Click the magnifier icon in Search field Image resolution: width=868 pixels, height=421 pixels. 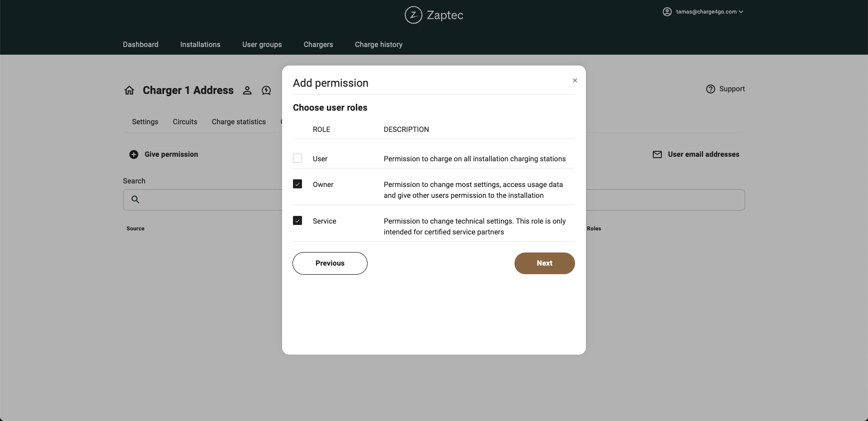pos(135,199)
